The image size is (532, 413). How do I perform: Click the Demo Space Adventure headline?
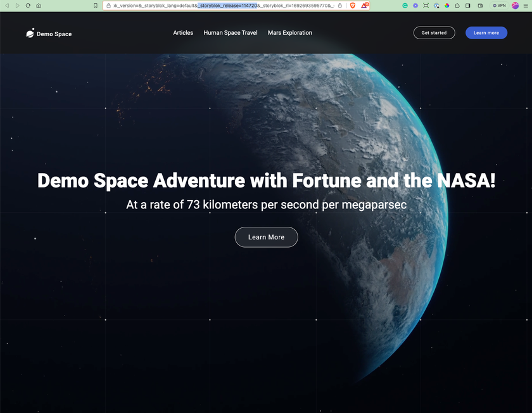coord(267,180)
